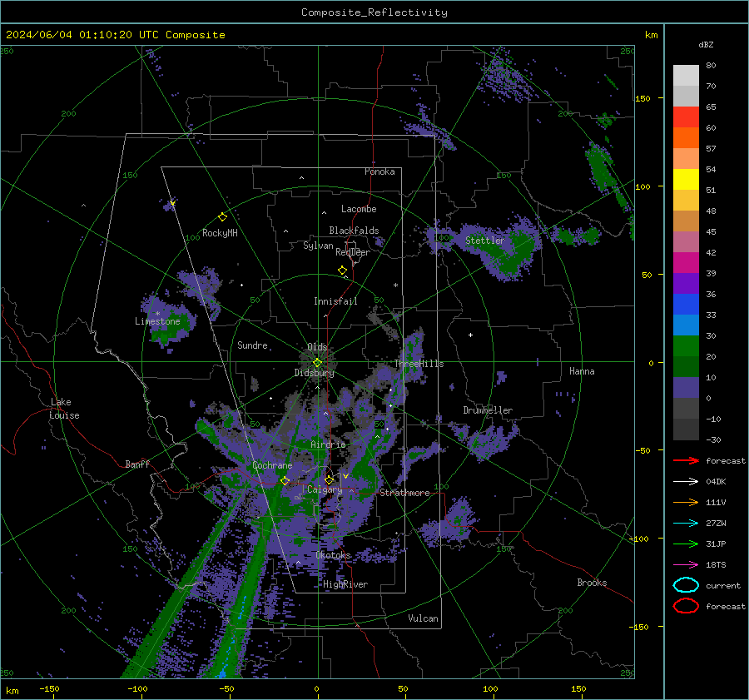Click yellow diamond marker below RedDeer
The width and height of the screenshot is (749, 700).
tap(342, 271)
